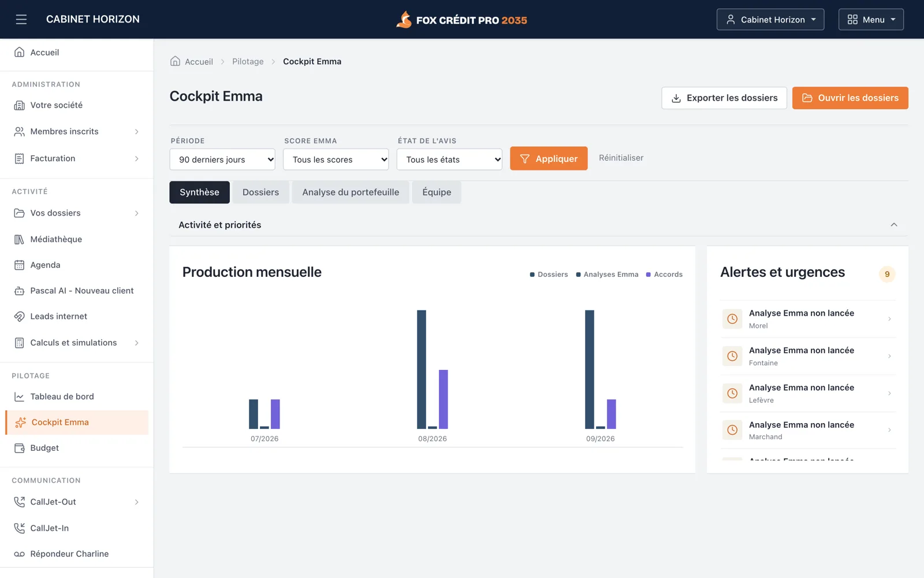Select Cockpit Emma in sidebar
Viewport: 924px width, 578px height.
click(77, 423)
